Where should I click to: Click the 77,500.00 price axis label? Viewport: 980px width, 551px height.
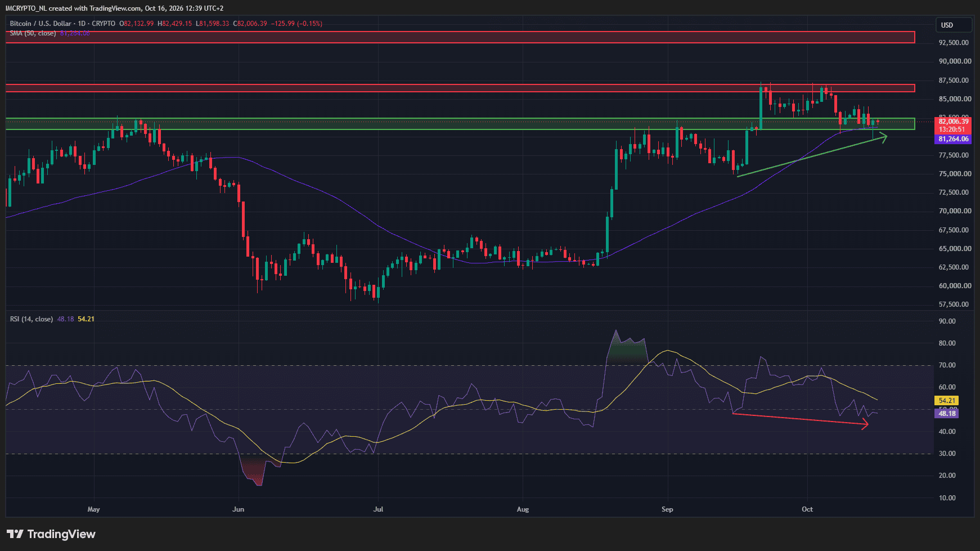coord(954,155)
